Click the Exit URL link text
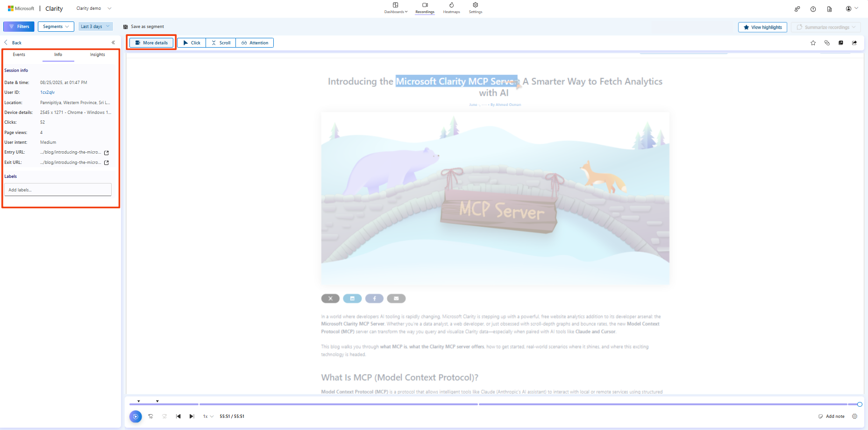The image size is (868, 430). (71, 162)
